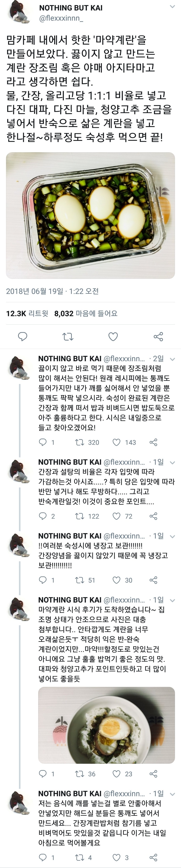Open the marinated eggs container photo
181x868 pixels.
(x=90, y=215)
